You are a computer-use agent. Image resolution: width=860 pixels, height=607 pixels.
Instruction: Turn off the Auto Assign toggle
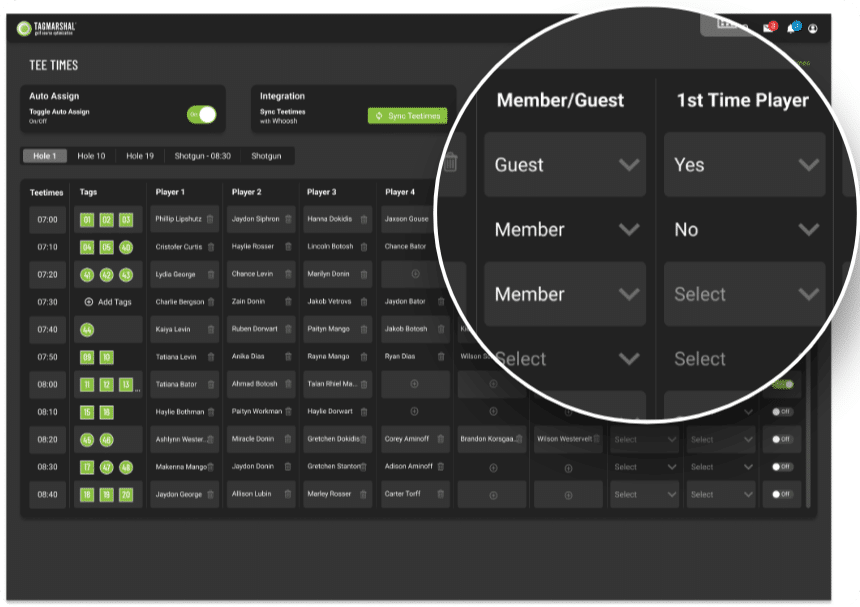pyautogui.click(x=201, y=115)
